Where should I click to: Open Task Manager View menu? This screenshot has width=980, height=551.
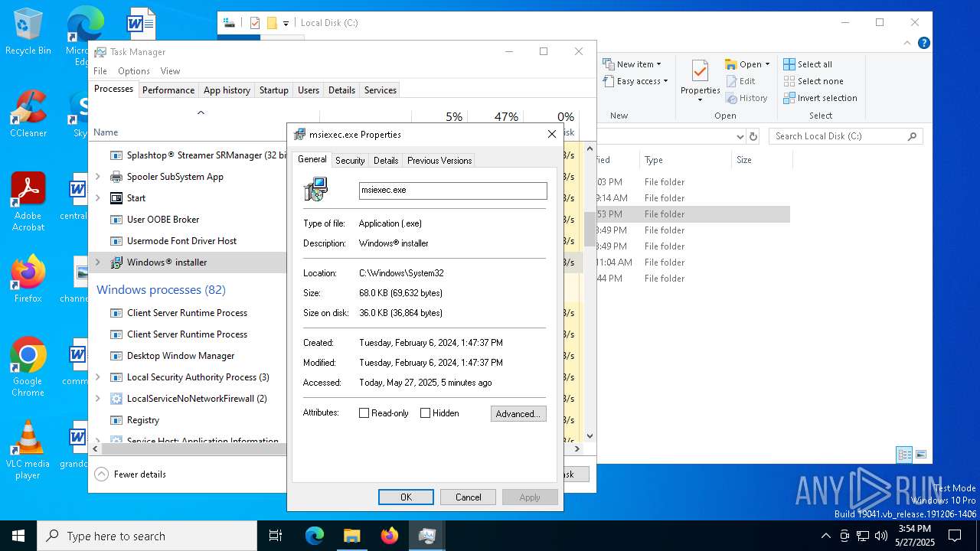170,71
